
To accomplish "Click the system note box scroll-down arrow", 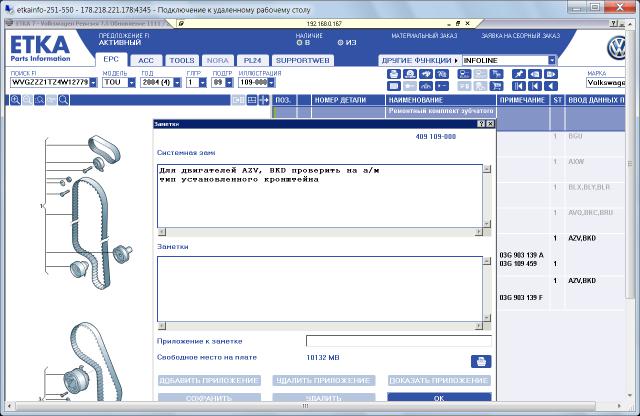I will point(487,223).
